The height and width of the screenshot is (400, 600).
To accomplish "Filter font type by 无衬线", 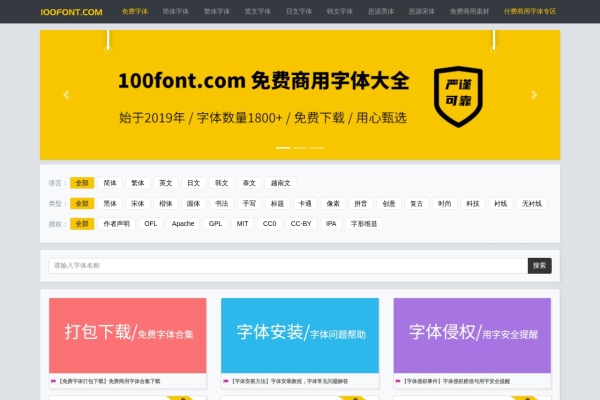I will pos(532,204).
